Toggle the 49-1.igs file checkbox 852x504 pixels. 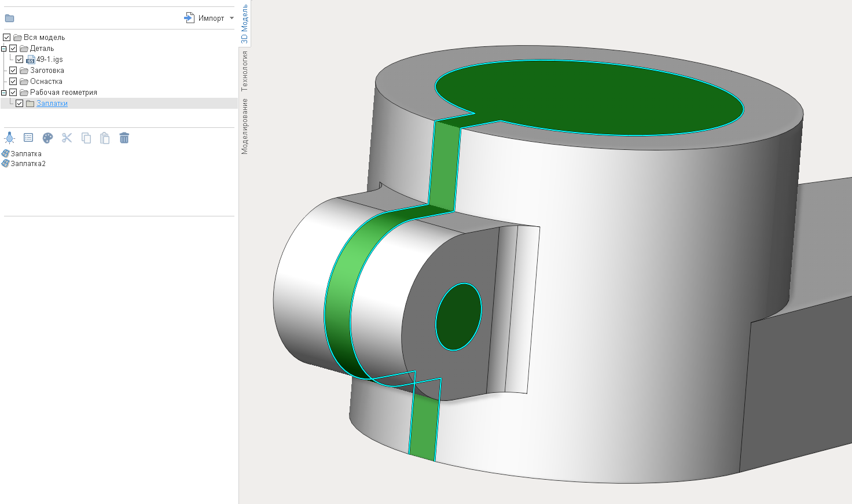(20, 60)
